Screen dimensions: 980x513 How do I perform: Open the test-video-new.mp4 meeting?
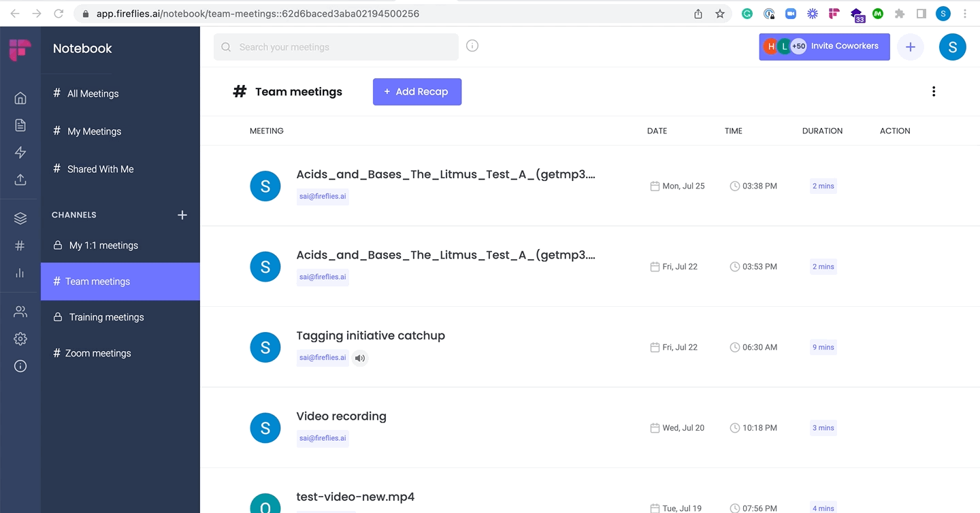pos(355,497)
